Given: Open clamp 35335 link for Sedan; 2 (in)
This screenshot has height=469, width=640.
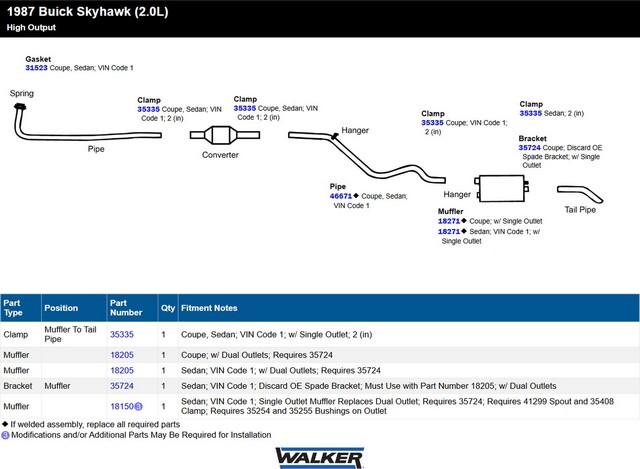Looking at the screenshot, I should (531, 113).
